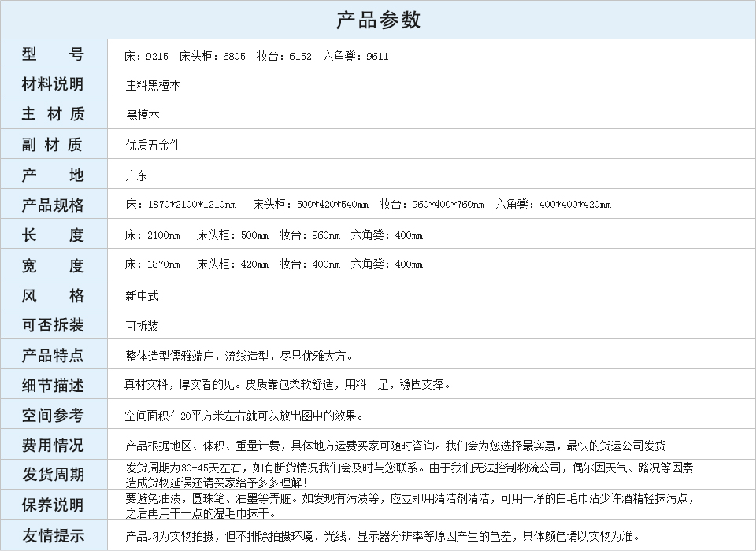The image size is (756, 551).
Task: Click the 产品参数 table title
Action: [378, 20]
